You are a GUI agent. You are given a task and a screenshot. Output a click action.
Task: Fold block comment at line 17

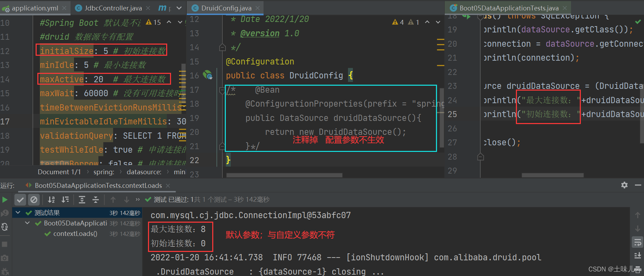[x=222, y=90]
